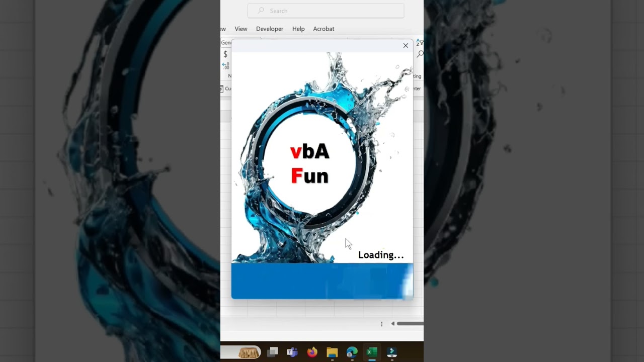Click the blue loading progress bar
The image size is (644, 362).
(322, 281)
